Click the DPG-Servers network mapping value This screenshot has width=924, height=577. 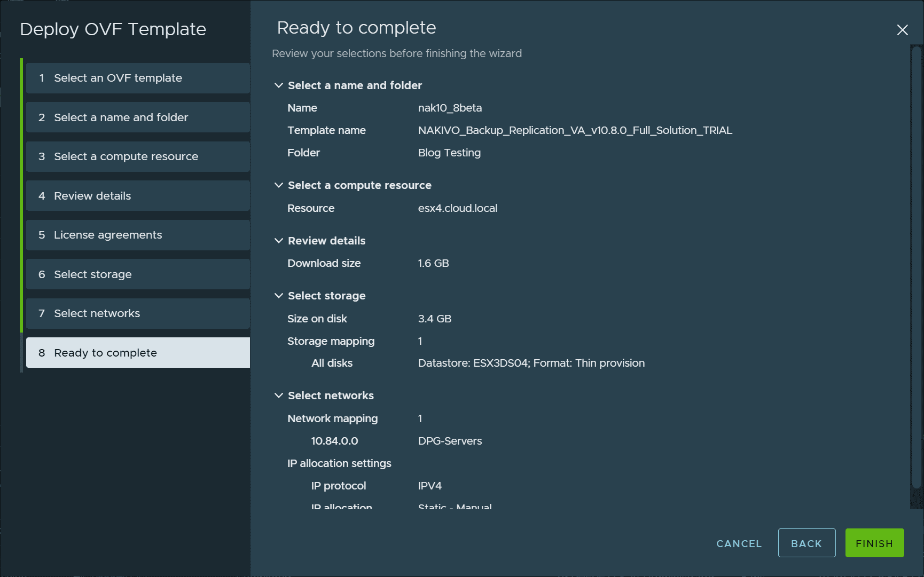[450, 441]
